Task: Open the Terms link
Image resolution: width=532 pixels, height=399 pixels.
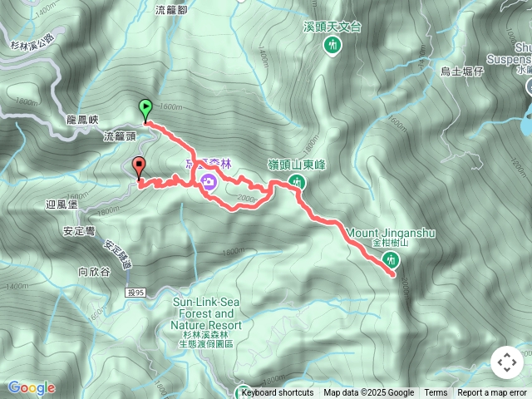Action: 436,393
